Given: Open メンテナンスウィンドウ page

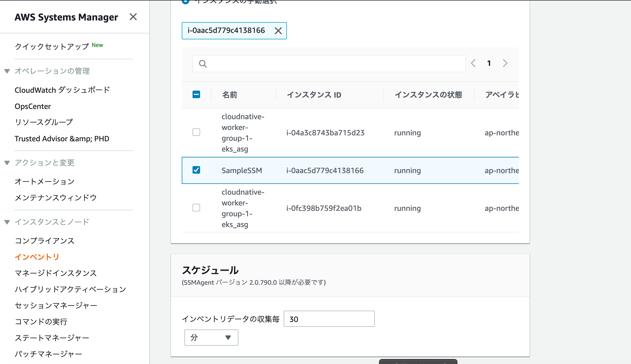Looking at the screenshot, I should [56, 198].
